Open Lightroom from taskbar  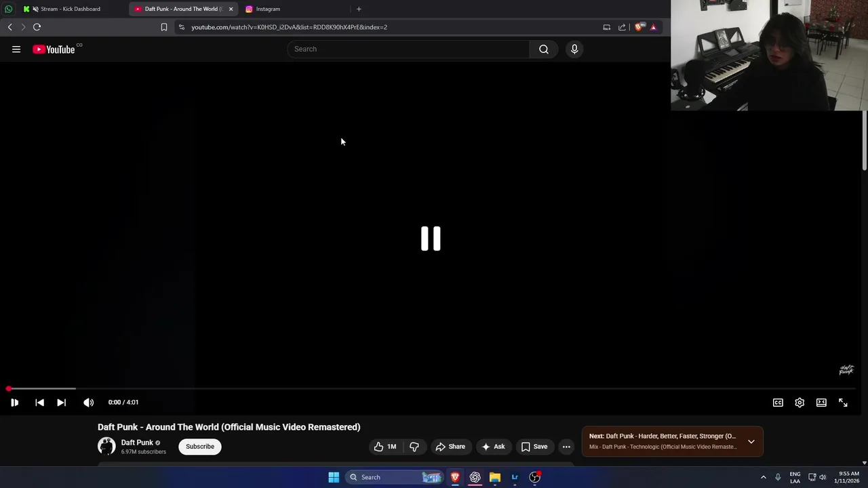click(515, 477)
